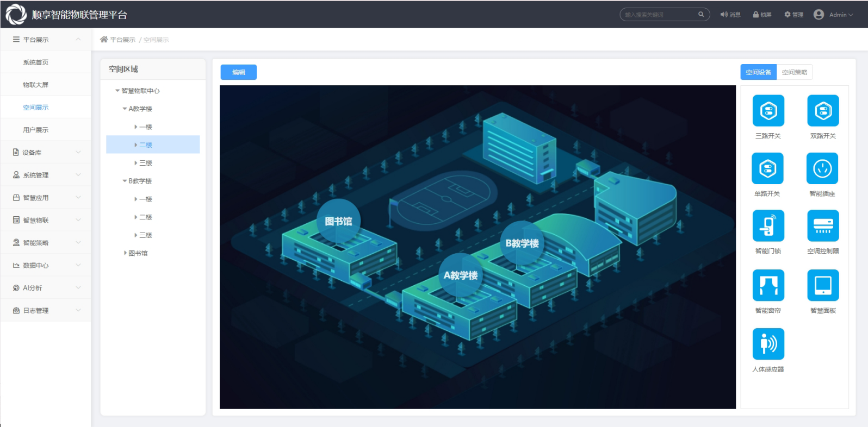This screenshot has width=868, height=427.
Task: Click the 智能插座 smart socket icon
Action: 822,168
